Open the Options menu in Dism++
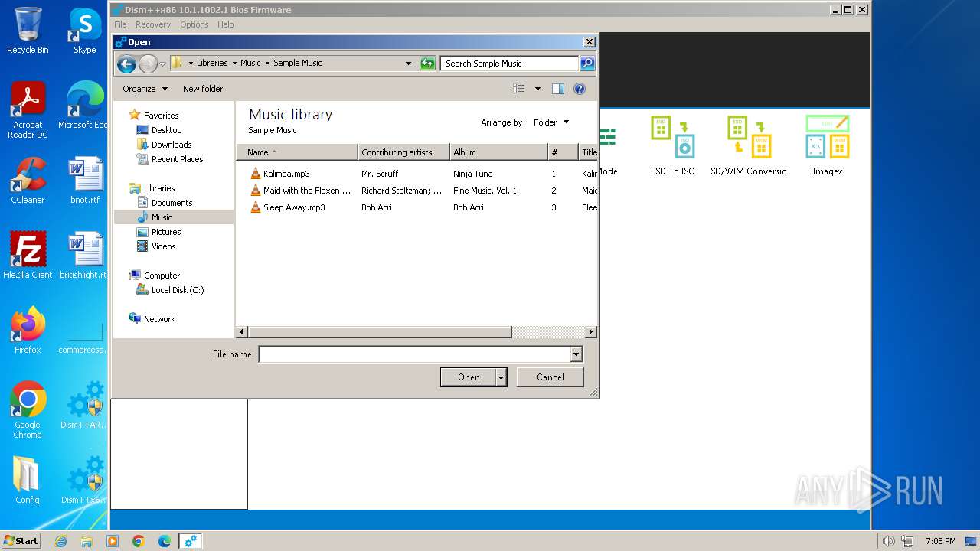Viewport: 980px width, 551px height. (x=194, y=24)
